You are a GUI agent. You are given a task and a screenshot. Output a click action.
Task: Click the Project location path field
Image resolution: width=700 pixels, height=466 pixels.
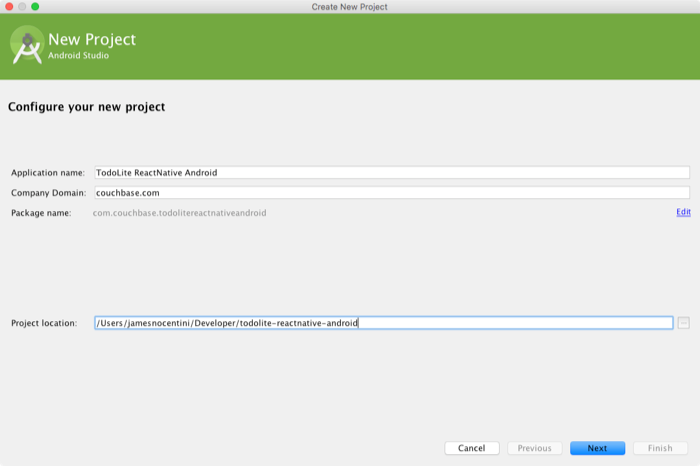[383, 323]
